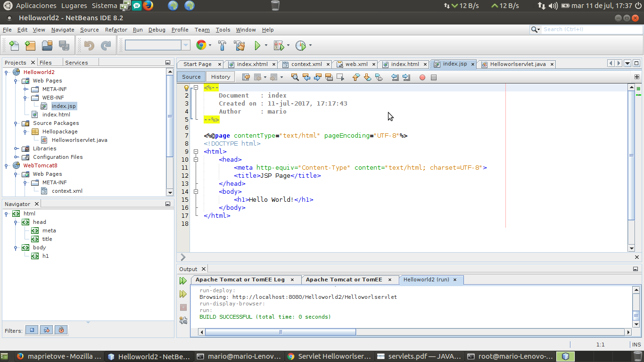Select index.html in the Projects tree

[x=56, y=115]
